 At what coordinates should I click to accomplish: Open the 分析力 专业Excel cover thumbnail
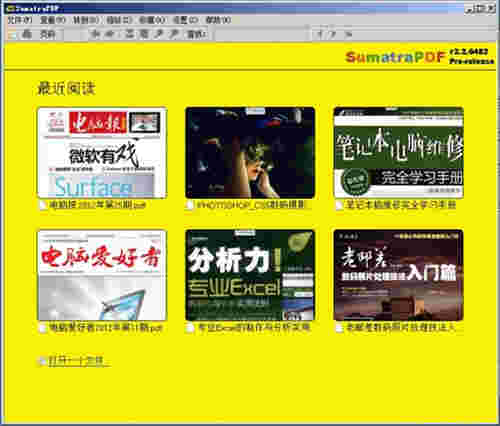pyautogui.click(x=250, y=275)
